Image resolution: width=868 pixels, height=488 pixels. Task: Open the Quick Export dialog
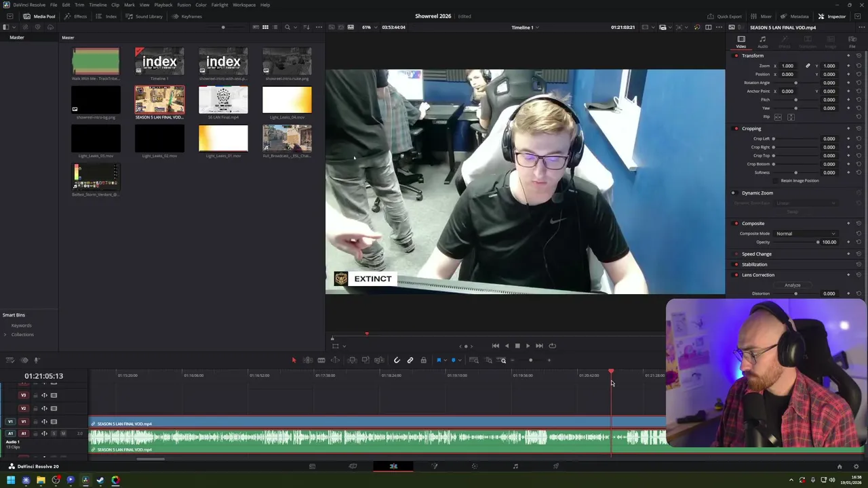point(725,16)
